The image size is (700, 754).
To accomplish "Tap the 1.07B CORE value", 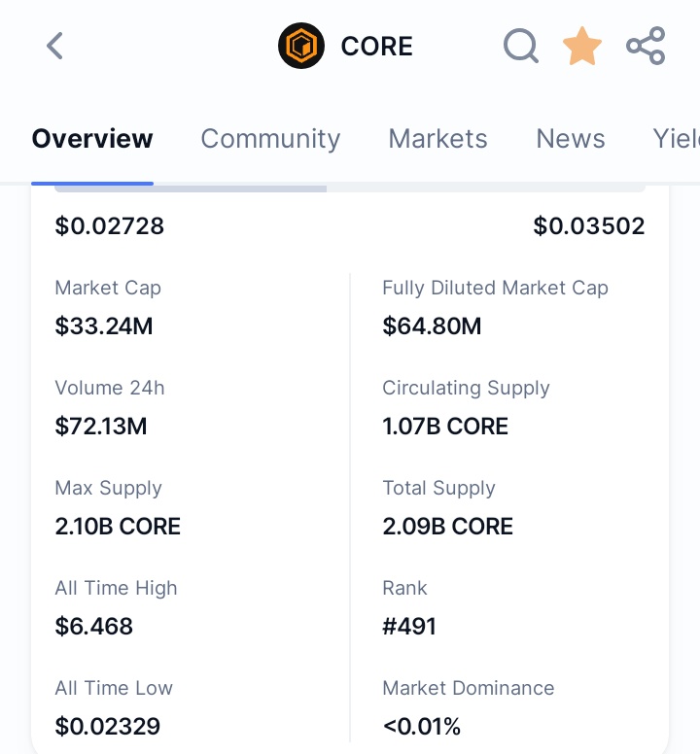I will pos(445,426).
